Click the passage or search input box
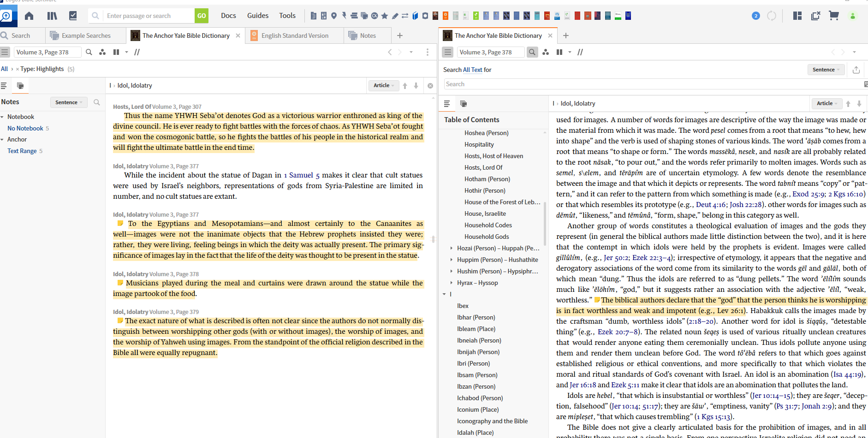Viewport: 868px width, 438px height. pos(149,16)
